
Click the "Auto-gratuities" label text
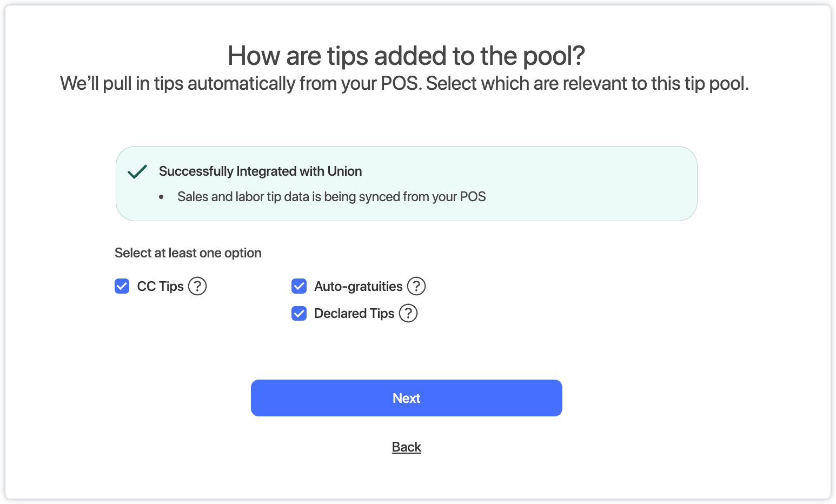[359, 287]
